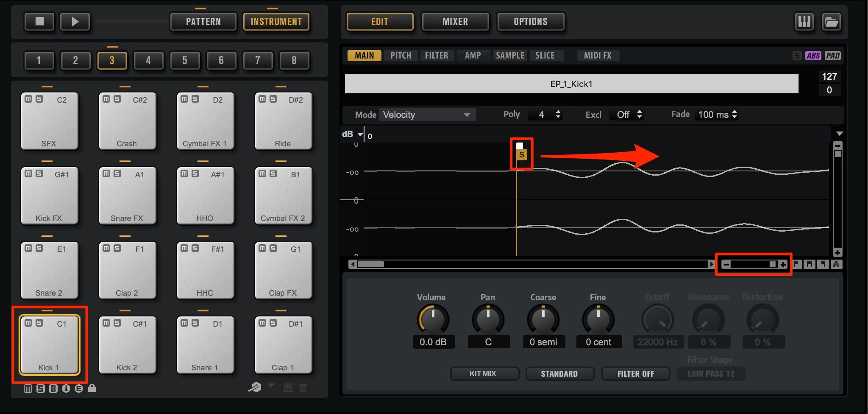
Task: Select the AMP tab
Action: pos(473,56)
